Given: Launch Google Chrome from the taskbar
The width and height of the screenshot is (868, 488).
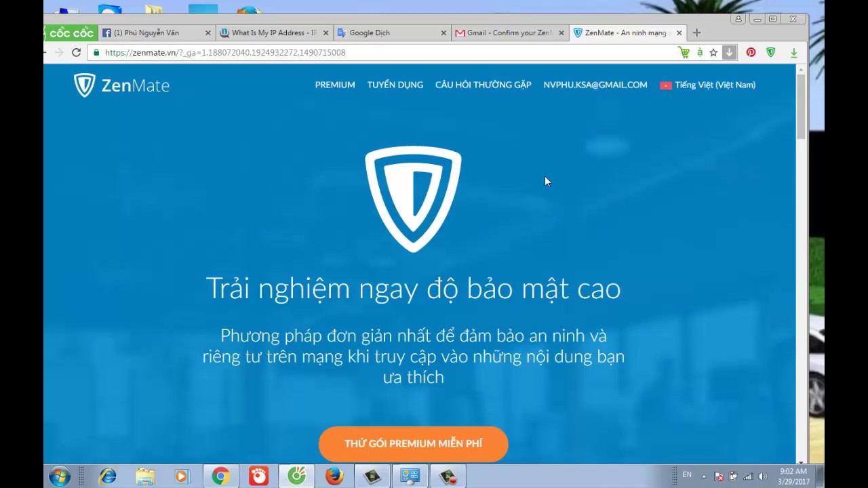Looking at the screenshot, I should (x=220, y=476).
